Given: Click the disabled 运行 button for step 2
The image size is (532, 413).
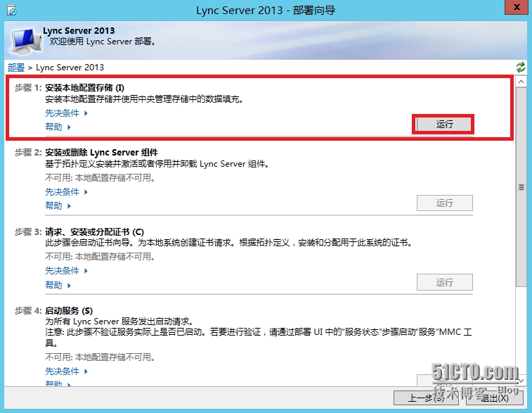Looking at the screenshot, I should pos(444,203).
